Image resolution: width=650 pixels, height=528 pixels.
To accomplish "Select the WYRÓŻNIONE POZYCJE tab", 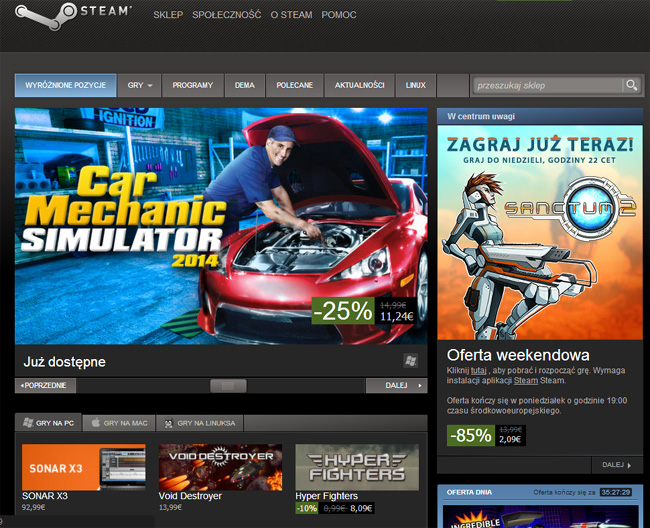I will 65,85.
